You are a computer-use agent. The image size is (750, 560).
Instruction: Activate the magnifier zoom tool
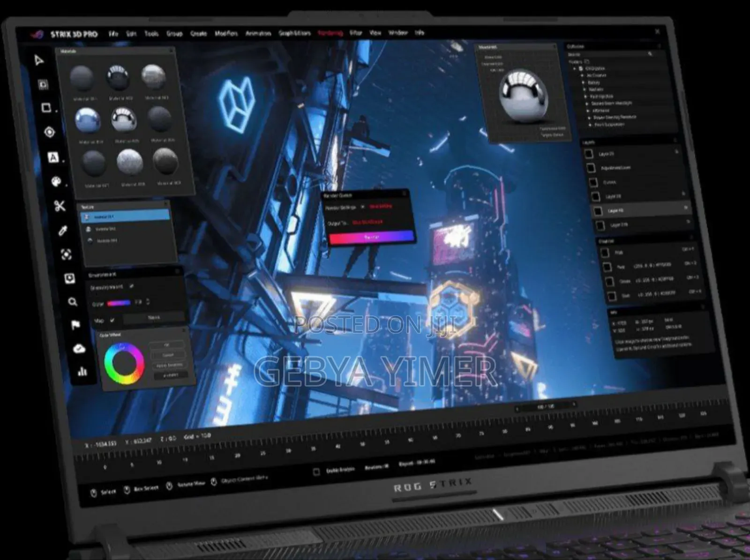pos(72,302)
